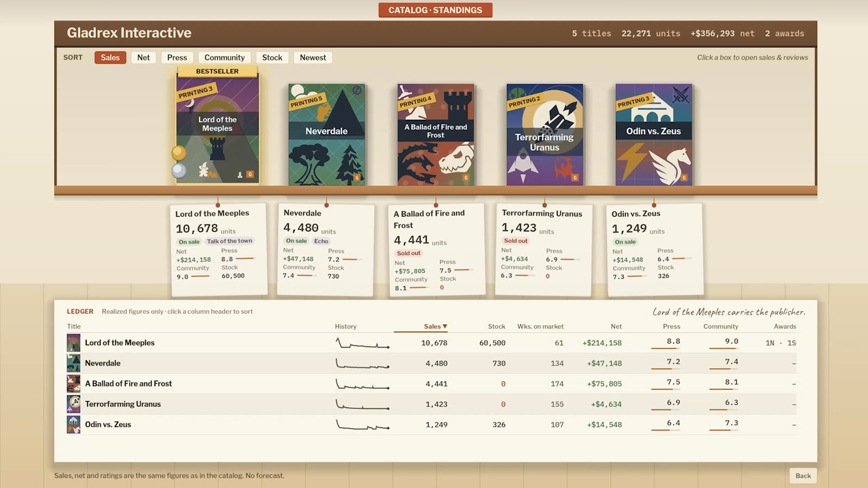Click Neverdale ledger row icon
The height and width of the screenshot is (488, 868).
pyautogui.click(x=74, y=363)
